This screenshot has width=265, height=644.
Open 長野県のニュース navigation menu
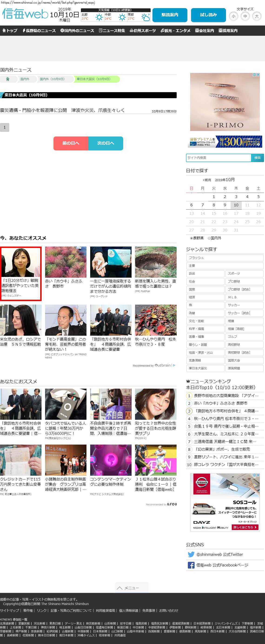pos(39,30)
